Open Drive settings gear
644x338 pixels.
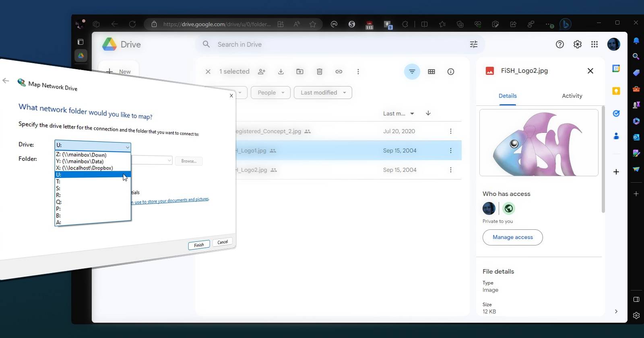(578, 44)
